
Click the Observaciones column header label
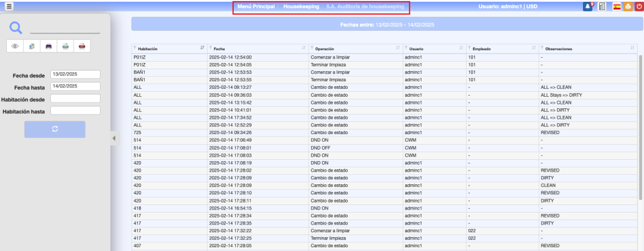pyautogui.click(x=558, y=48)
